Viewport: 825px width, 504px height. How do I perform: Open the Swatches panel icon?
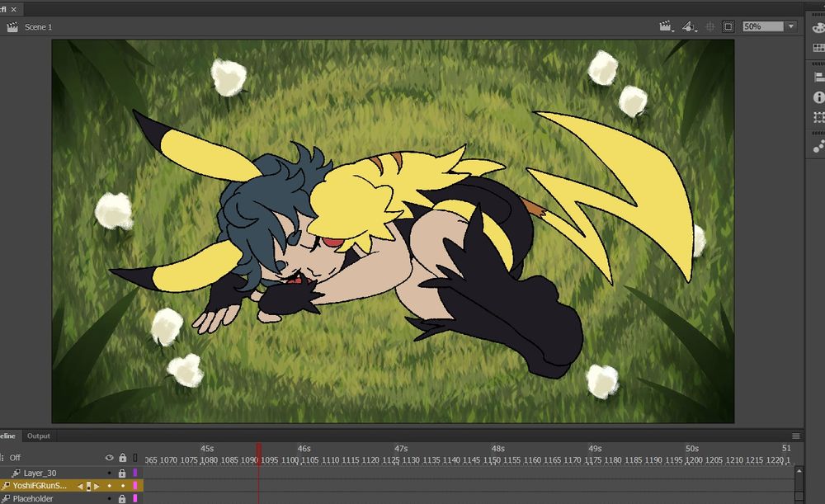point(818,48)
